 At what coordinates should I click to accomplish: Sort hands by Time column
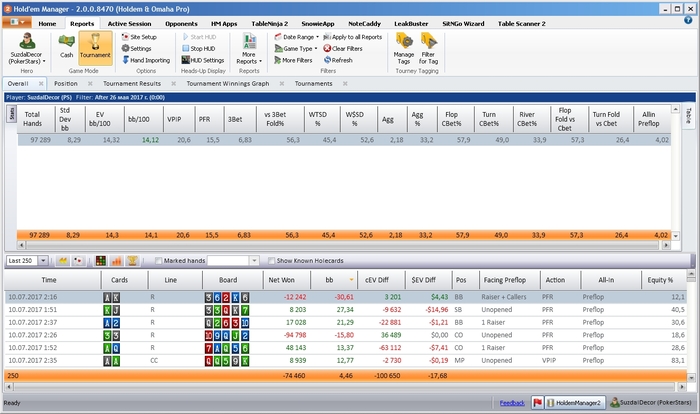click(53, 280)
